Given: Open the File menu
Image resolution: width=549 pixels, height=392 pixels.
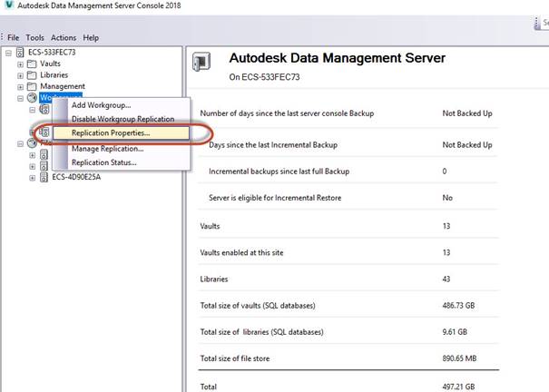Looking at the screenshot, I should click(13, 37).
